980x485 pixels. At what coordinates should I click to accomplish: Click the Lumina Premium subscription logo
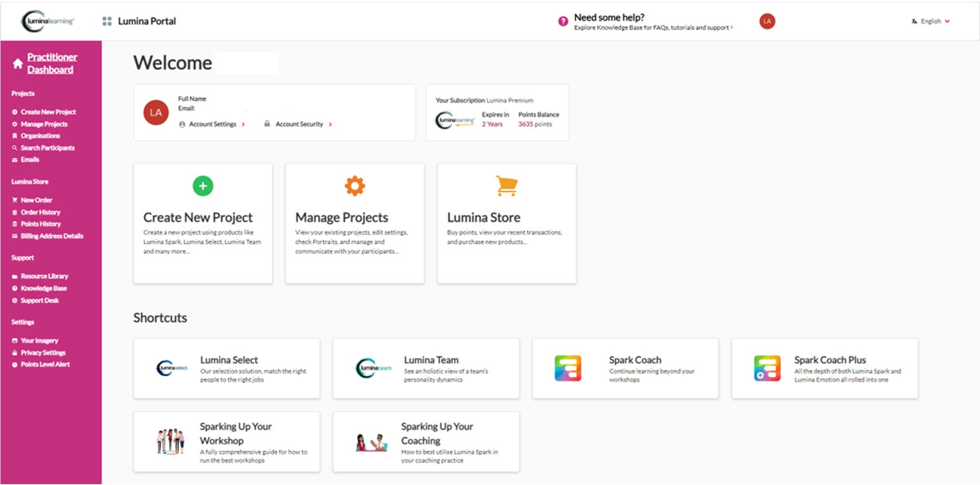[455, 120]
